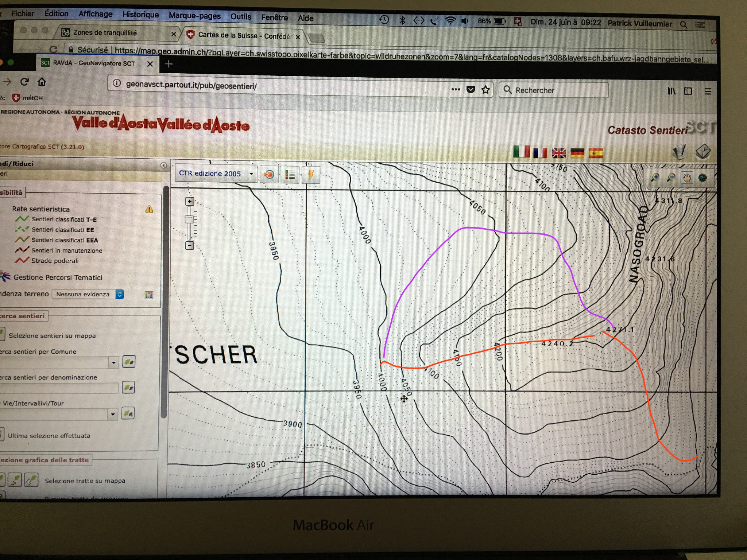Click the zoom-out magnifier tool

pyautogui.click(x=671, y=178)
